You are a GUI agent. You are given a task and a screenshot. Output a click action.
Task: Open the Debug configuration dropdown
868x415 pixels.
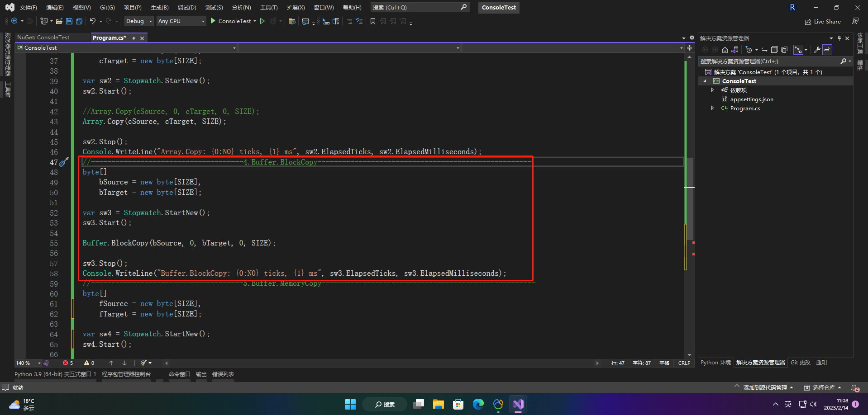(x=138, y=21)
